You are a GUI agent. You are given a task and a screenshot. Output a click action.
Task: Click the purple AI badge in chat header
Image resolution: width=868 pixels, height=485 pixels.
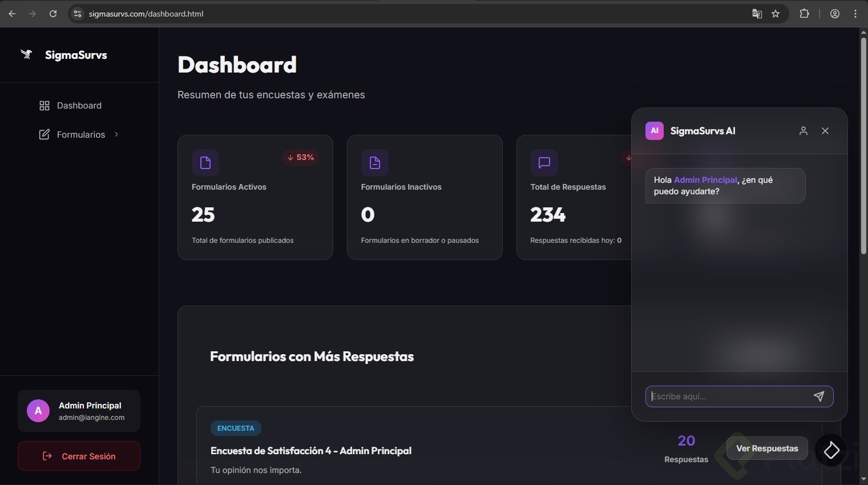655,131
